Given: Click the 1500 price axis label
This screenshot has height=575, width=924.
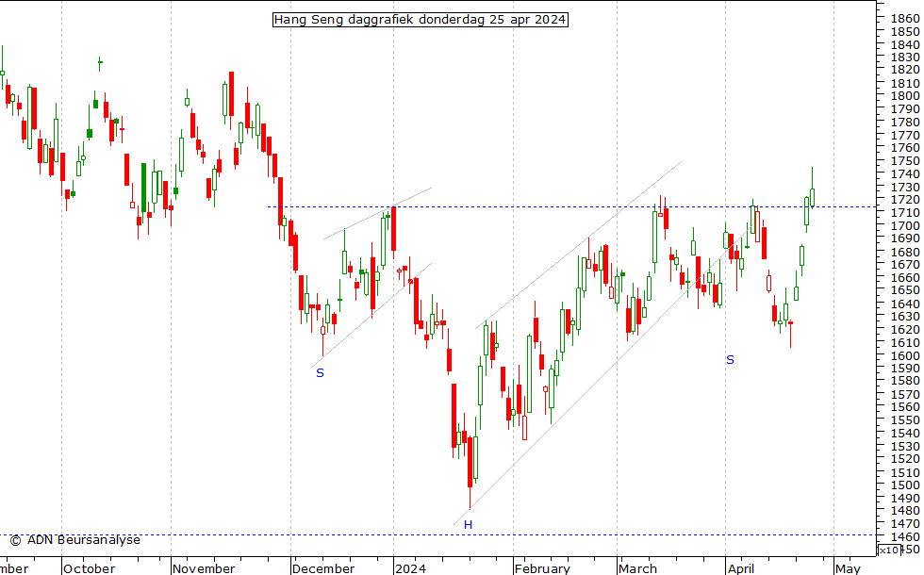Looking at the screenshot, I should 905,485.
